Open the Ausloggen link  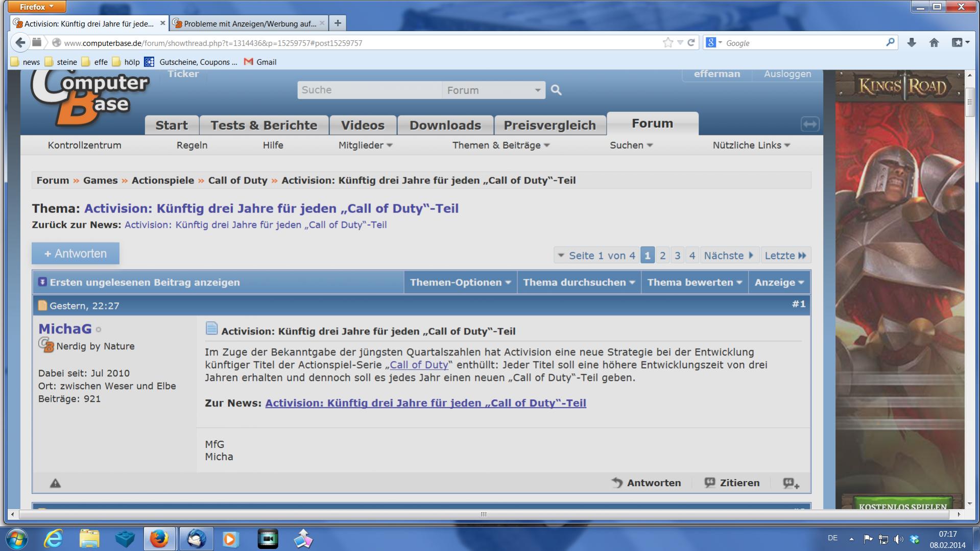tap(787, 74)
